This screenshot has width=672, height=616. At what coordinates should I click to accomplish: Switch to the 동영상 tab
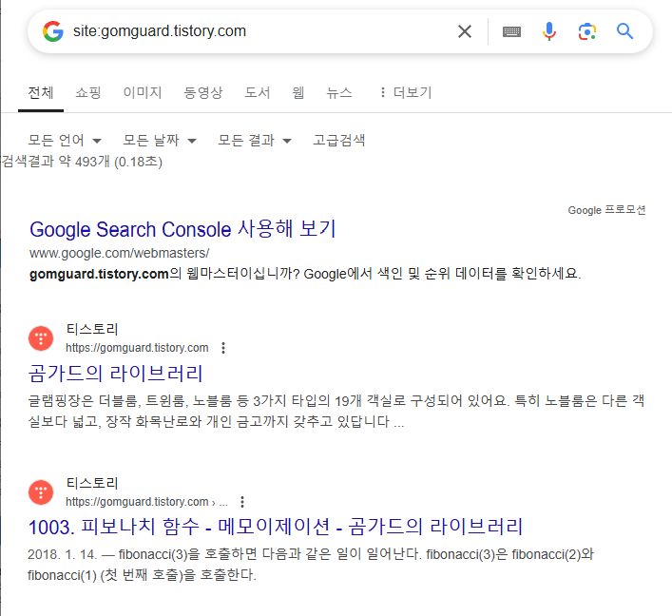pos(203,92)
